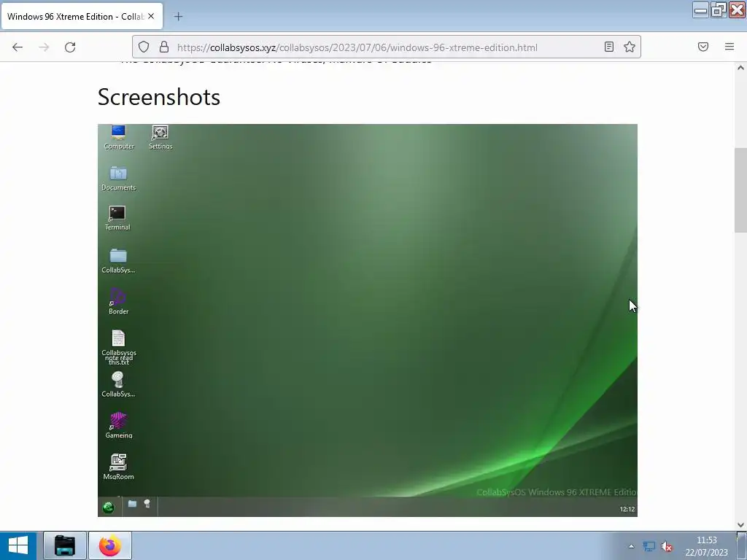Click the folder quick-launch icon in screenshot taskbar

(133, 504)
